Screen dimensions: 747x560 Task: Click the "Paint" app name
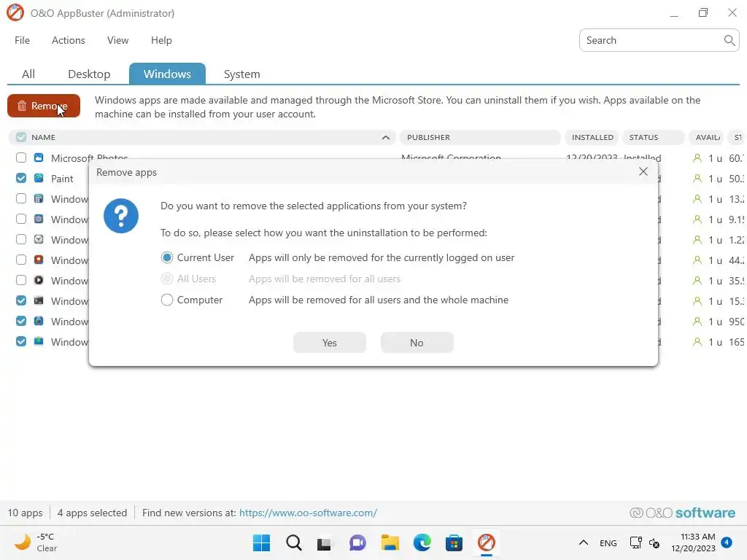pyautogui.click(x=62, y=179)
